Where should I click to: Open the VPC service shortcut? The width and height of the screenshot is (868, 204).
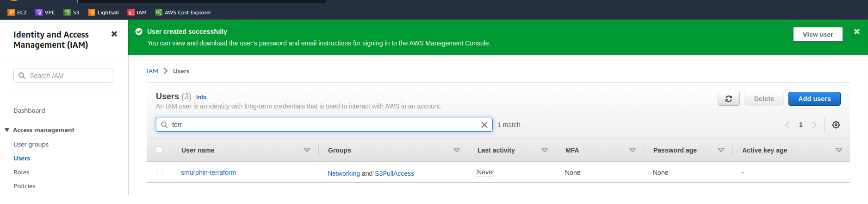(x=45, y=13)
